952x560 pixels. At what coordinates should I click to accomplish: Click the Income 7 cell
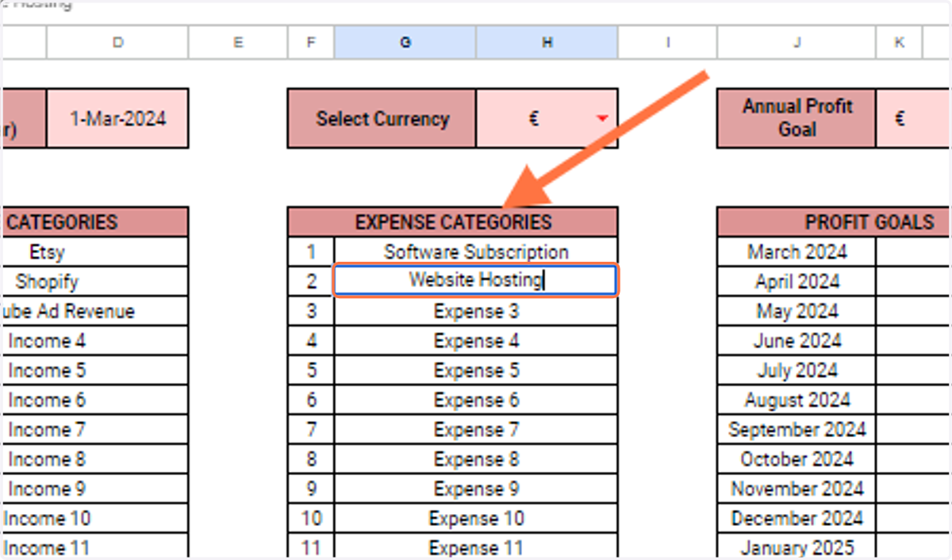[95, 429]
